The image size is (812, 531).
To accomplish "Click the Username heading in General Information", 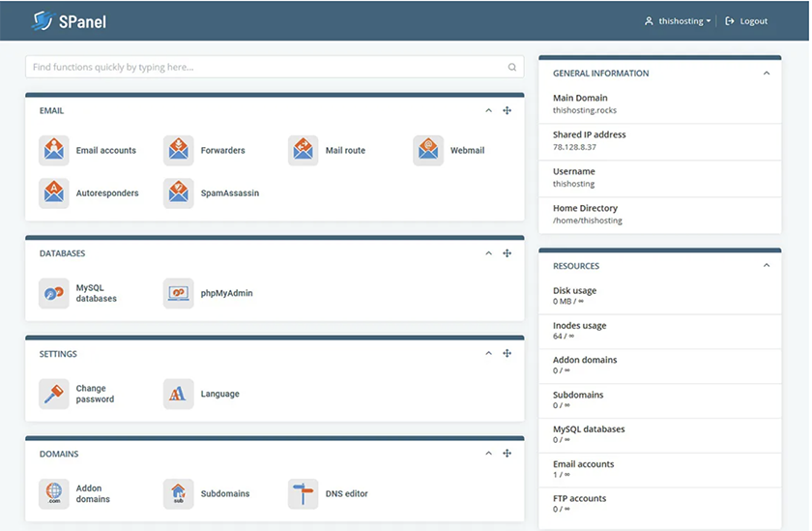I will point(574,171).
